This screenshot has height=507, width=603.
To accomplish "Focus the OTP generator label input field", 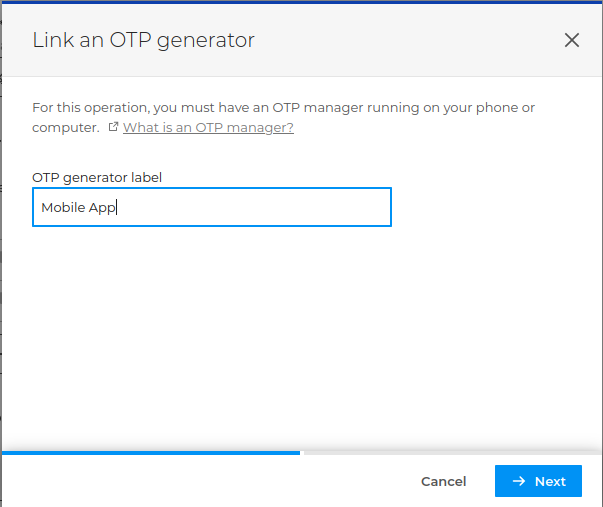I will [211, 208].
